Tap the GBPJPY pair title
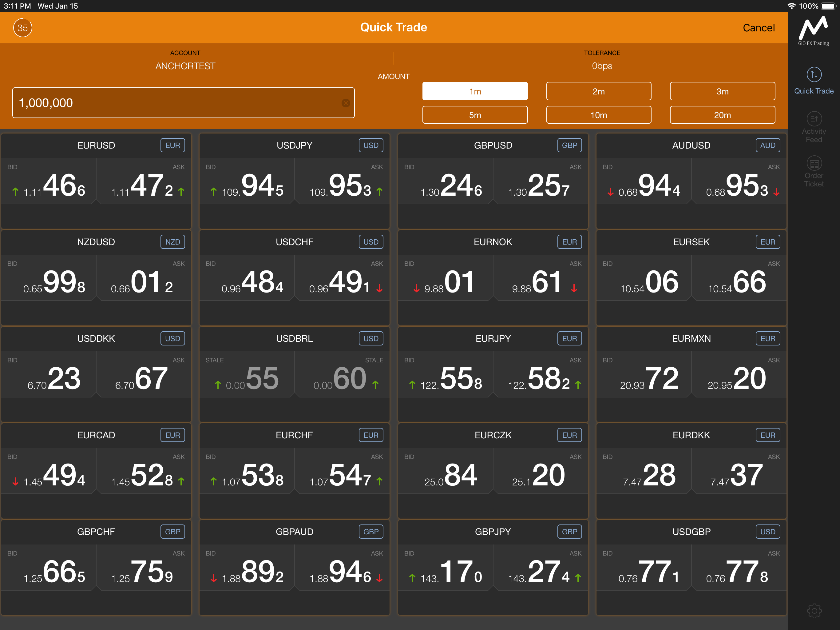The height and width of the screenshot is (630, 840). click(x=493, y=532)
